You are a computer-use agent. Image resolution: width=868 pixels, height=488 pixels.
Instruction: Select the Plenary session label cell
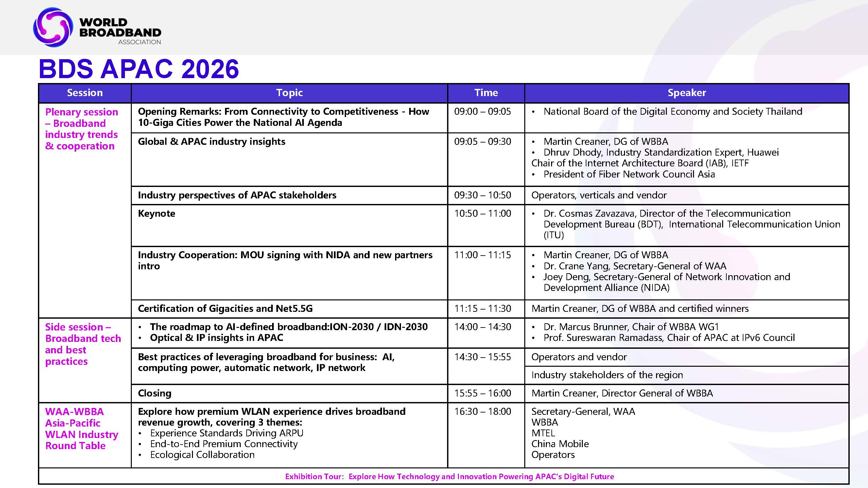click(x=85, y=210)
